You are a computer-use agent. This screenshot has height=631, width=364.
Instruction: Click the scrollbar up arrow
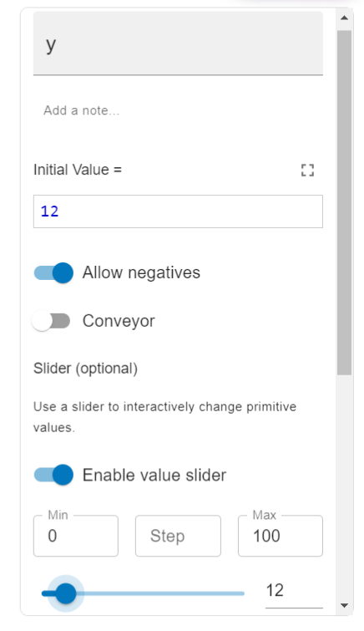coord(344,18)
